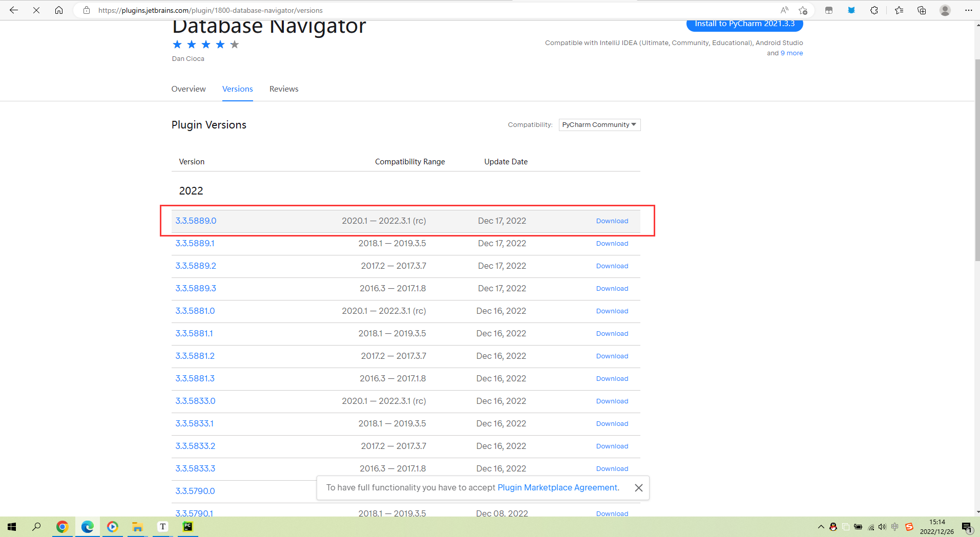The image size is (980, 537).
Task: Switch to Microsoft Edge in taskbar
Action: click(x=87, y=527)
